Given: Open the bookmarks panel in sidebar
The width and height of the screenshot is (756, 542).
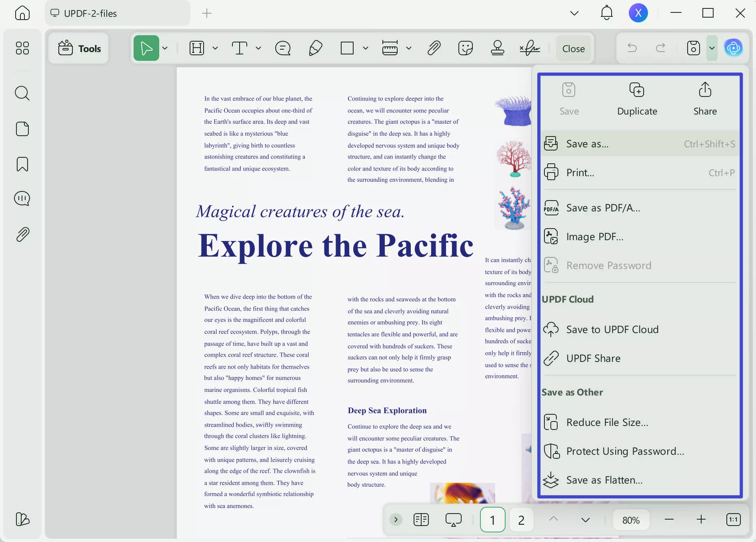Looking at the screenshot, I should click(x=22, y=164).
